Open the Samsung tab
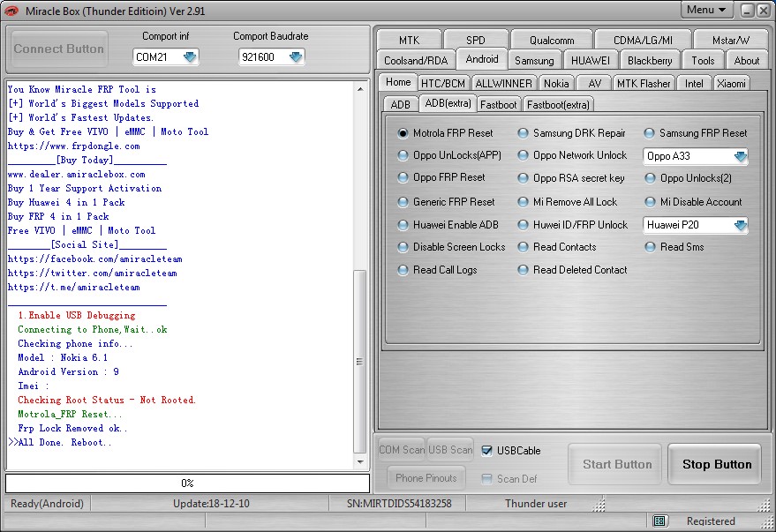Screen dimensions: 776x532 534,60
